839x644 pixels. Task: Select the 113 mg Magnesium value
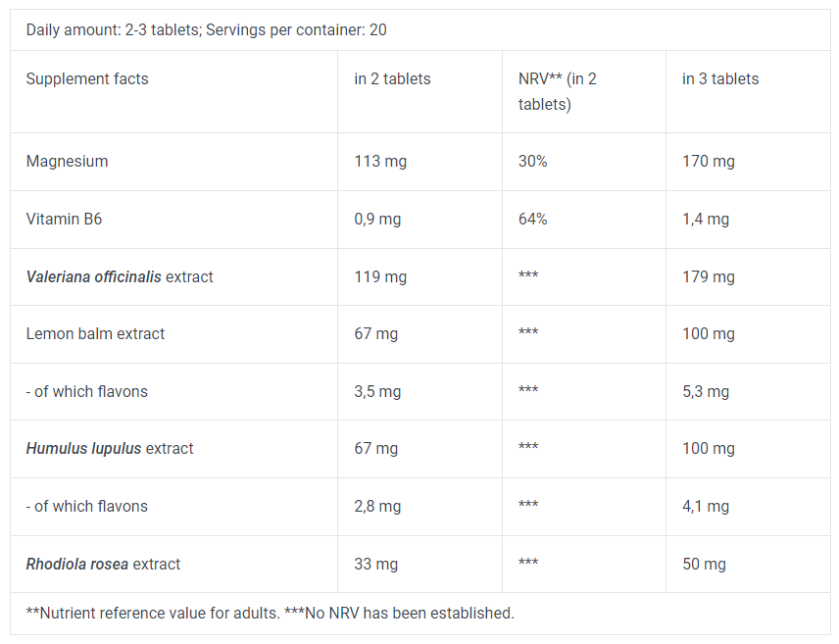click(380, 161)
